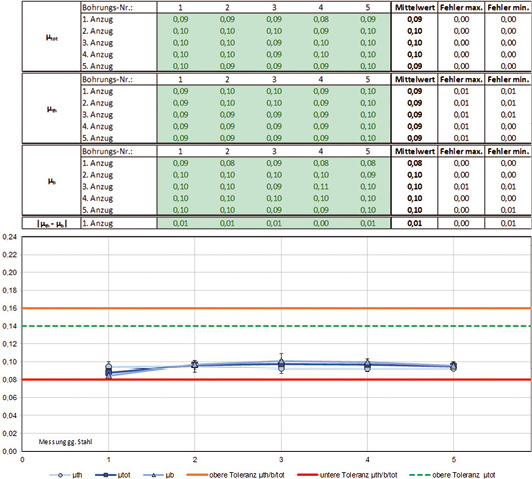Click the μb legend entry
The height and width of the screenshot is (479, 532).
(159, 475)
